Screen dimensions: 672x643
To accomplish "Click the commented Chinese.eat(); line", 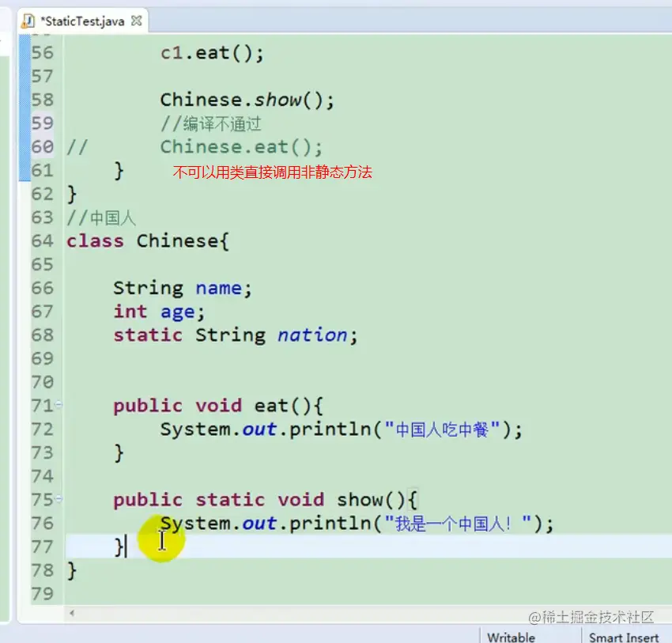I will point(241,147).
